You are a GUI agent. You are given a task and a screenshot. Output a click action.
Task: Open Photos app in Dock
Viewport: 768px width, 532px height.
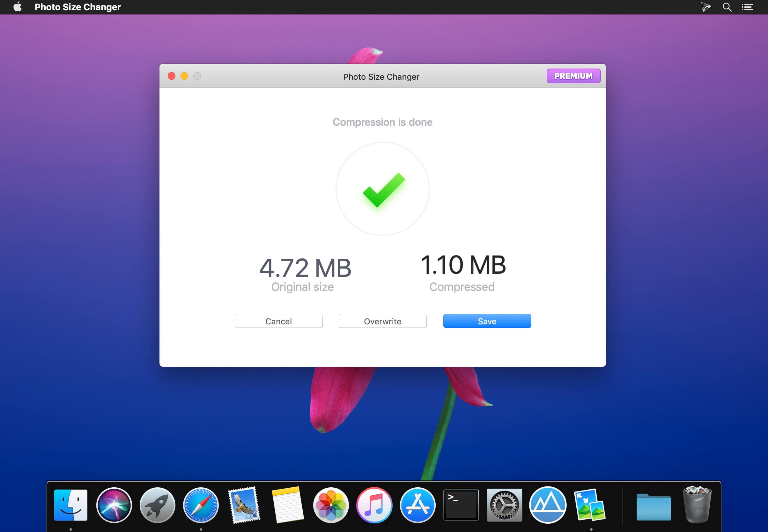pyautogui.click(x=331, y=505)
